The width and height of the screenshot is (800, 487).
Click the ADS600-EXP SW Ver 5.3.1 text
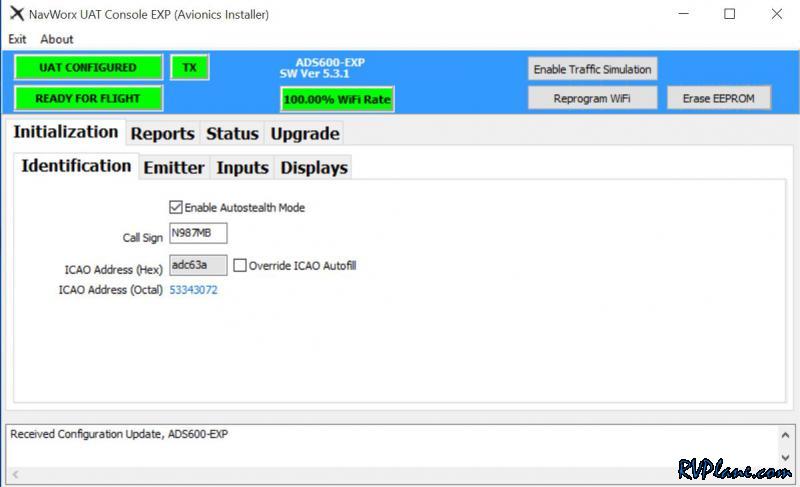[x=322, y=68]
